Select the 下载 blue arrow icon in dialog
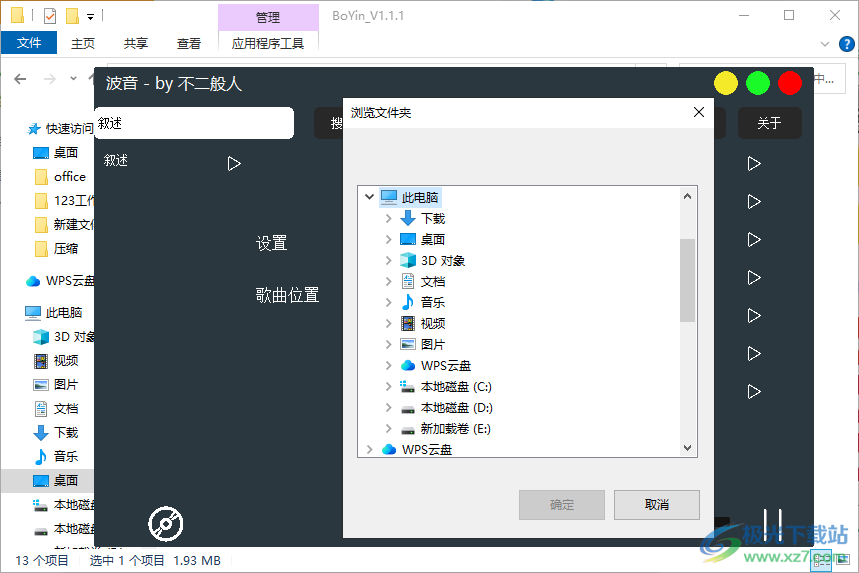859x573 pixels. (408, 219)
